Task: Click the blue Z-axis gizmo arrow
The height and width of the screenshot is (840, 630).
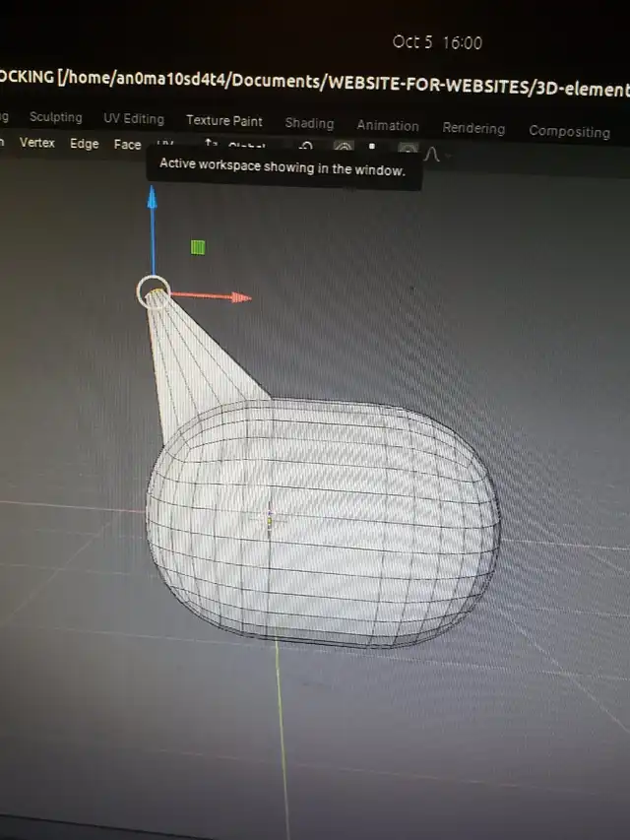Action: 152,200
